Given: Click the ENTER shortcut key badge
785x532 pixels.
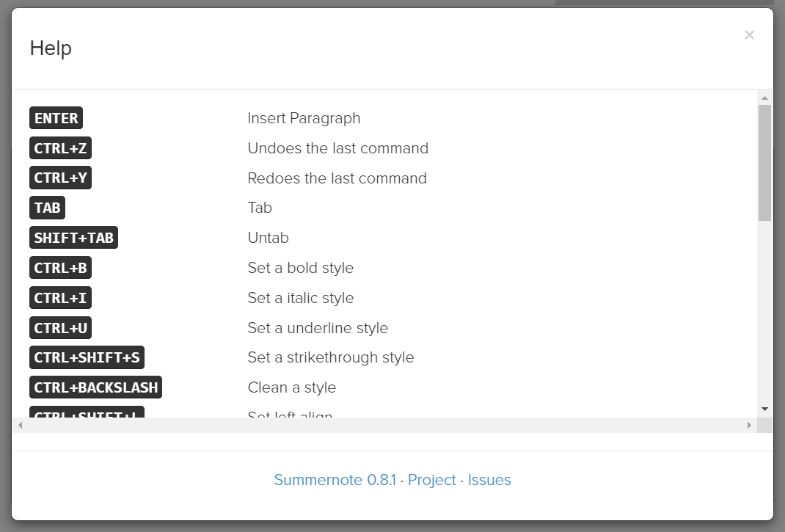Looking at the screenshot, I should point(56,118).
